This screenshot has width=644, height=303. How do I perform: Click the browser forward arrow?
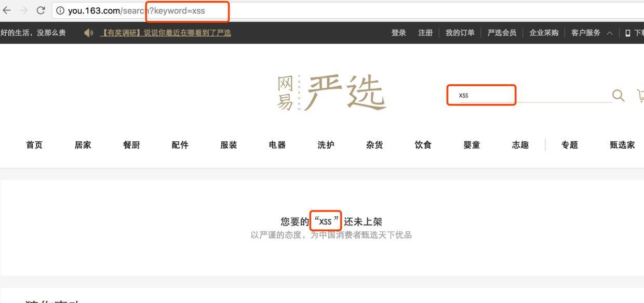point(23,10)
